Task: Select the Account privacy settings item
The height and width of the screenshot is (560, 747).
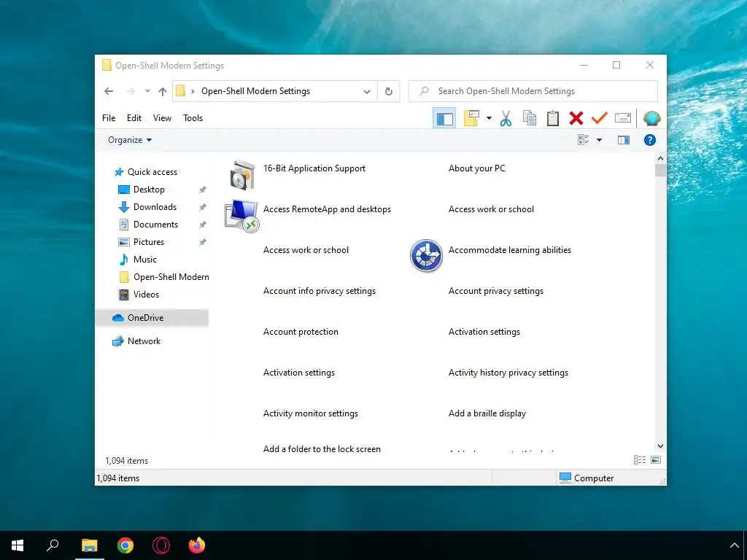Action: pyautogui.click(x=496, y=291)
